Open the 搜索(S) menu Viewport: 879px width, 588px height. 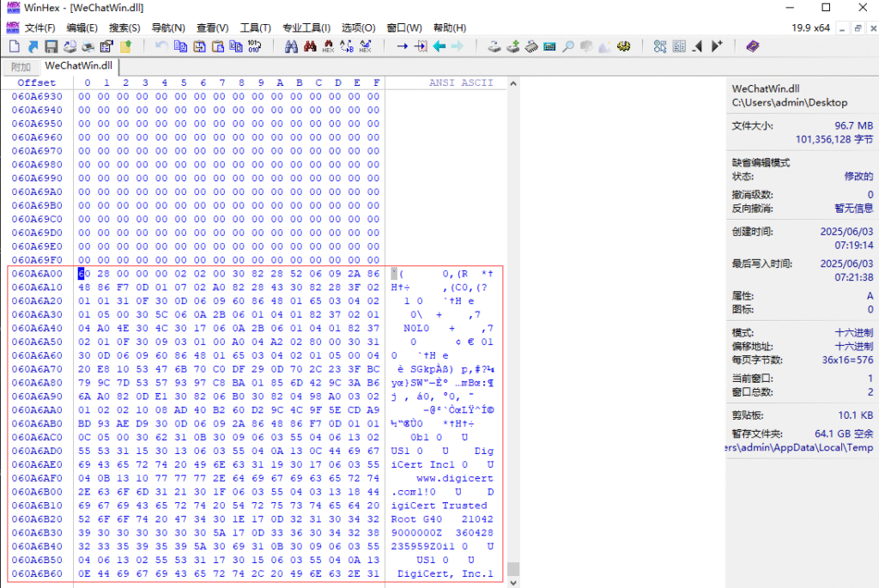click(124, 28)
